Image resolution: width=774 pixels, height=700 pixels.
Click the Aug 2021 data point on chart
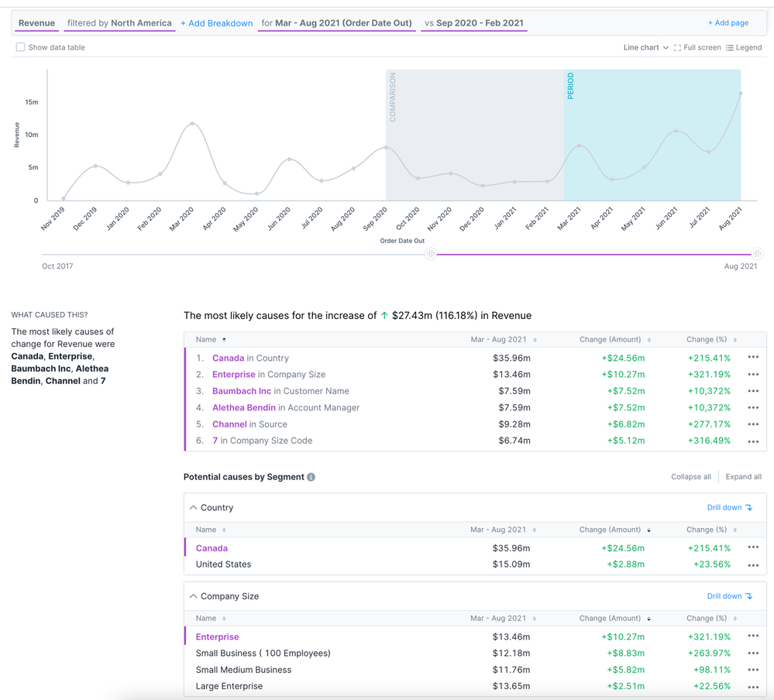741,93
